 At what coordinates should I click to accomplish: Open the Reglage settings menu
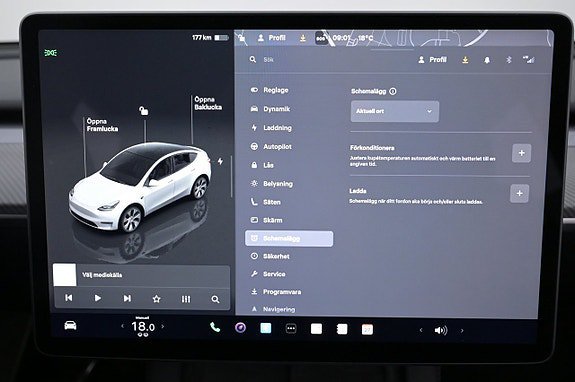coord(270,90)
